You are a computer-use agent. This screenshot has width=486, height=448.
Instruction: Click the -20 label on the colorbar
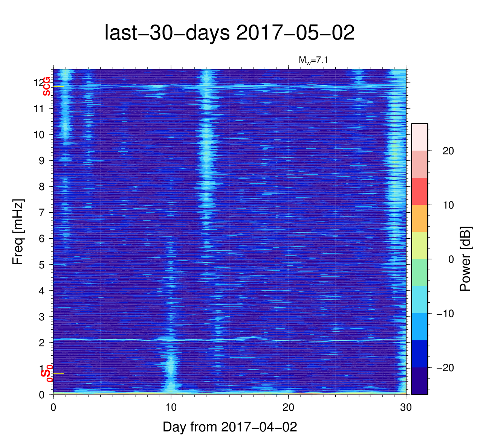coord(445,368)
